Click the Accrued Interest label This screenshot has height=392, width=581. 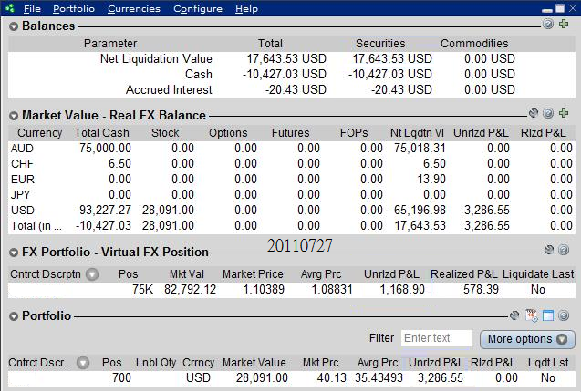(x=169, y=89)
